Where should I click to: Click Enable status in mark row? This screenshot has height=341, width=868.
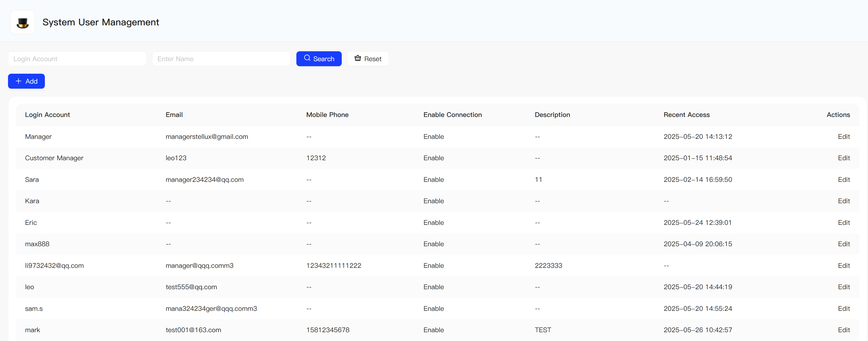(434, 330)
